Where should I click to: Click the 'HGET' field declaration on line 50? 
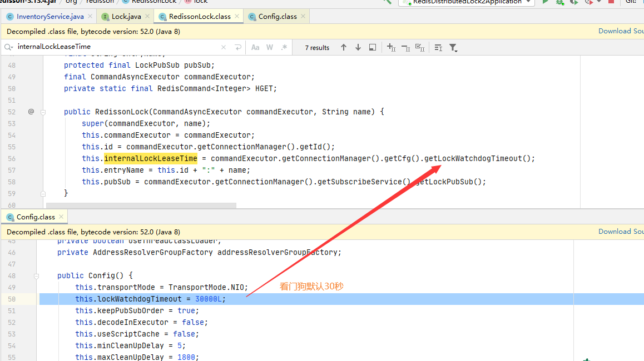pyautogui.click(x=170, y=88)
